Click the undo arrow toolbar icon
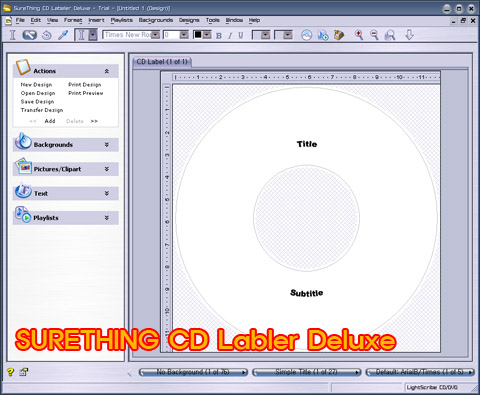 coord(46,35)
